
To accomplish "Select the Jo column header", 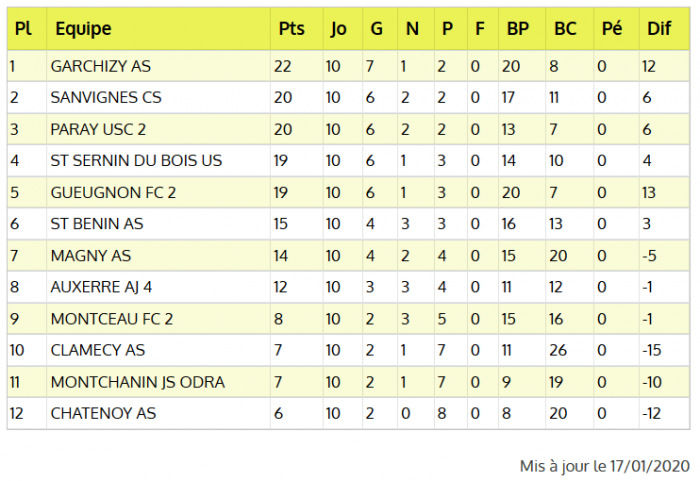I will pyautogui.click(x=339, y=29).
